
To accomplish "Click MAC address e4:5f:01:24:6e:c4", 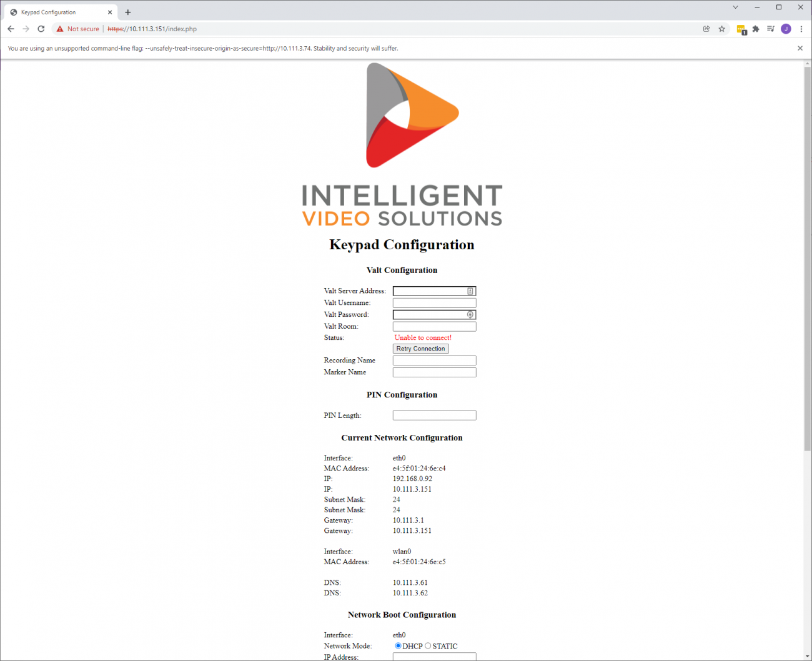I will click(419, 469).
